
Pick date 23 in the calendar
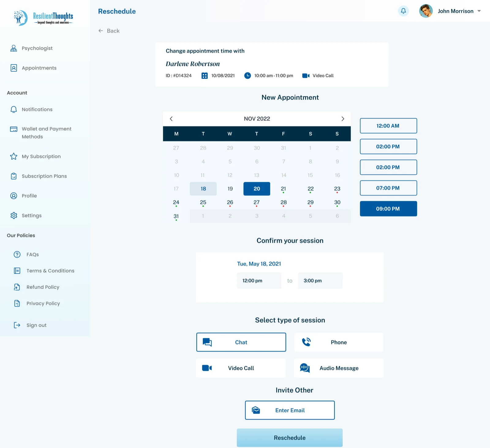[x=337, y=189]
